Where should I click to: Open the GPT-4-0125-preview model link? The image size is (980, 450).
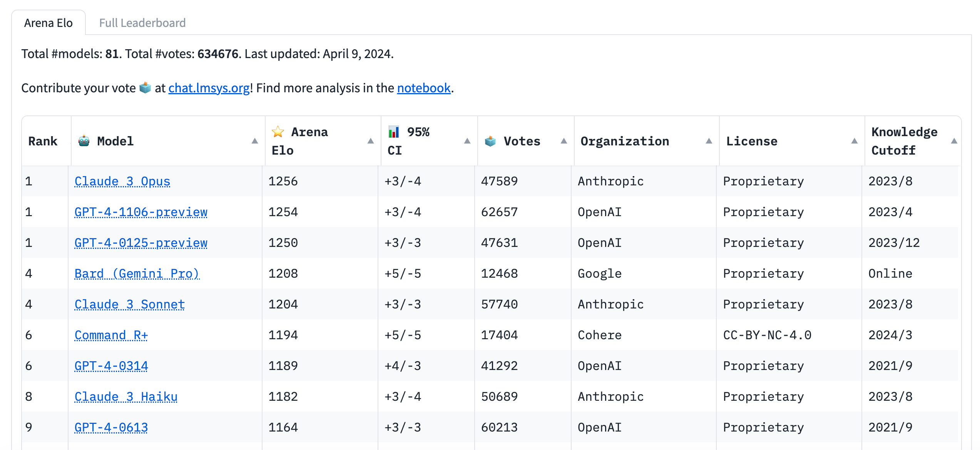pos(141,243)
